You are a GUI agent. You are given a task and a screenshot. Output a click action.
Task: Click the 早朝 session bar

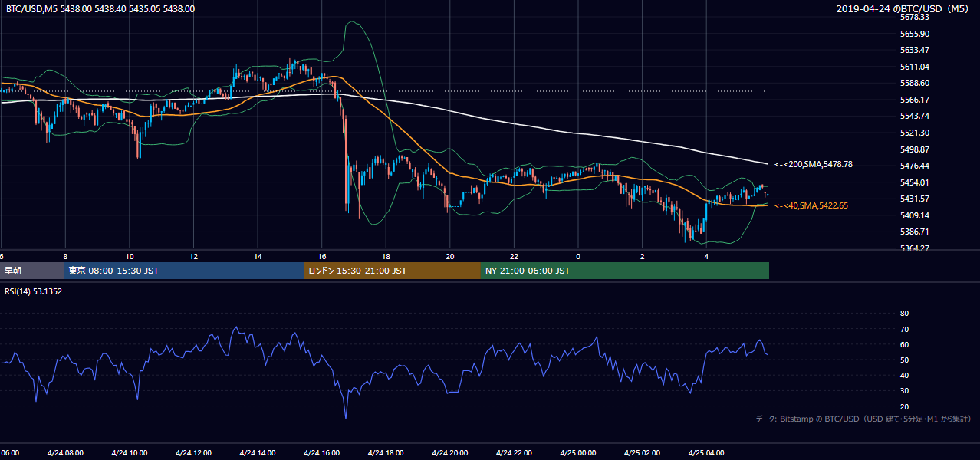click(32, 271)
